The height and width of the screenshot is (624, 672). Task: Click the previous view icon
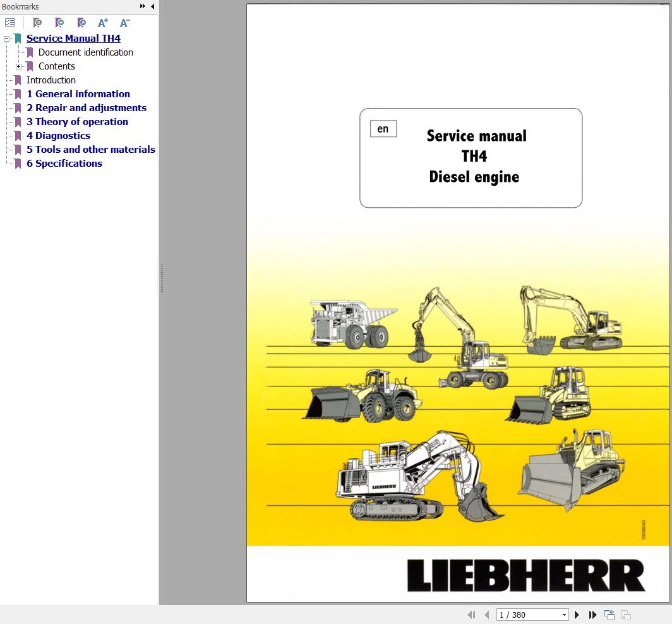tap(609, 615)
